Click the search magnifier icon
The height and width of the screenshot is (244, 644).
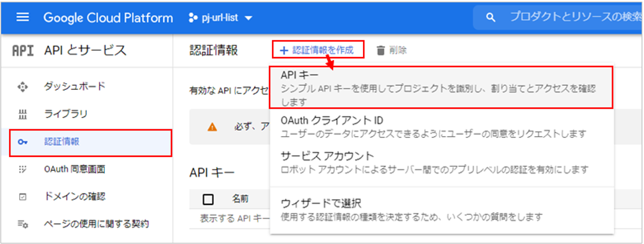tap(491, 18)
